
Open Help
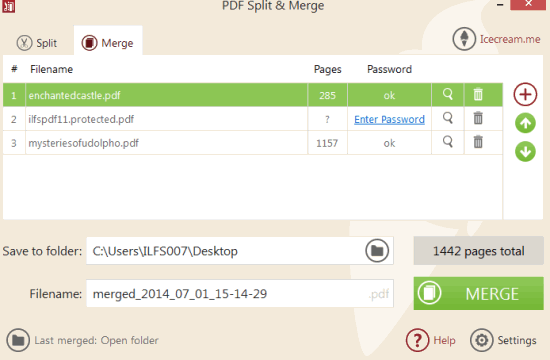tap(431, 340)
